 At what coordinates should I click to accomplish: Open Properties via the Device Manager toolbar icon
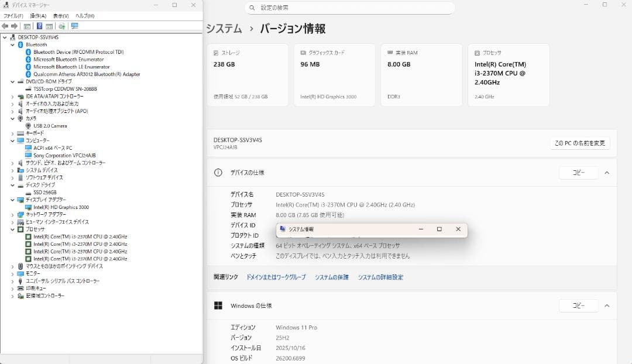[49, 25]
